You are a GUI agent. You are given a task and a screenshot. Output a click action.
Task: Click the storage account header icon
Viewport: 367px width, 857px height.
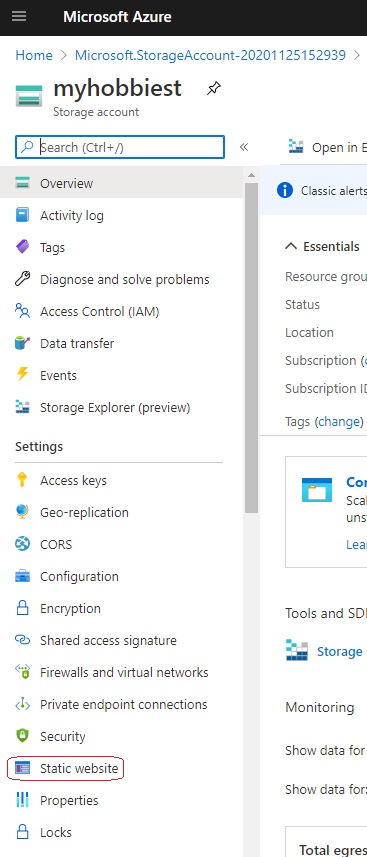point(29,96)
